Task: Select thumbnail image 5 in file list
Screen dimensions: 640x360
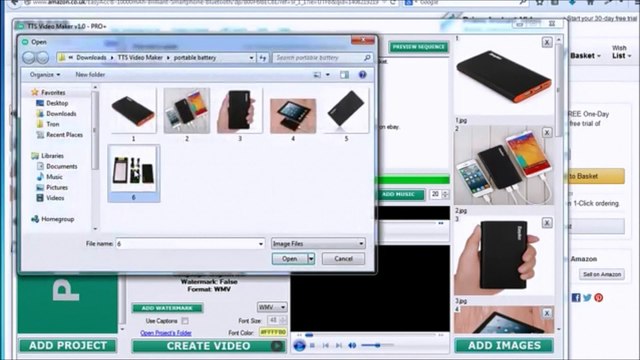Action: 346,115
